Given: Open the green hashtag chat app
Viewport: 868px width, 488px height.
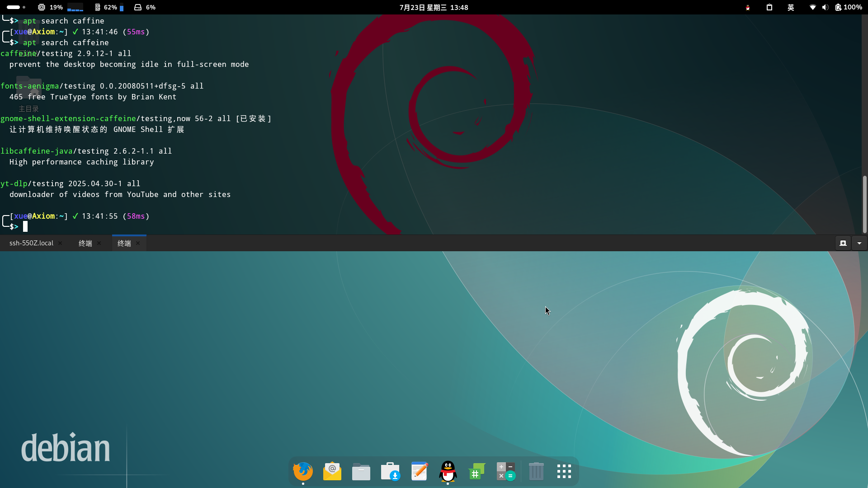Looking at the screenshot, I should 476,472.
